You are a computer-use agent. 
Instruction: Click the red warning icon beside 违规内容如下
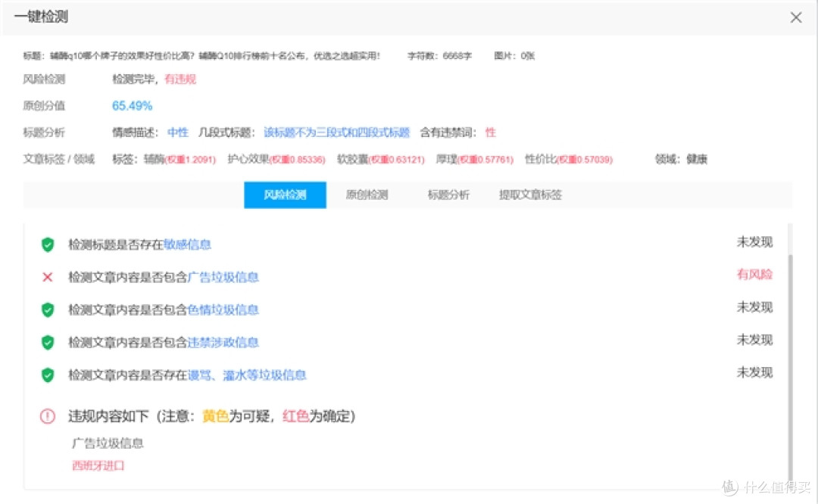pos(48,416)
